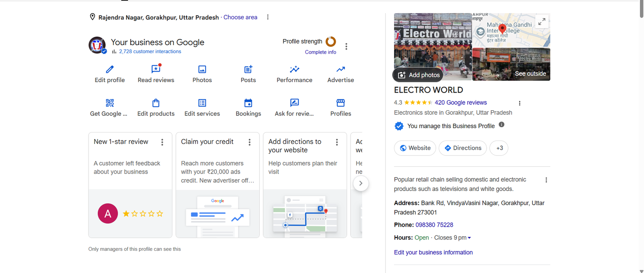Click the one-star rating on review card
644x273 pixels.
coord(143,214)
